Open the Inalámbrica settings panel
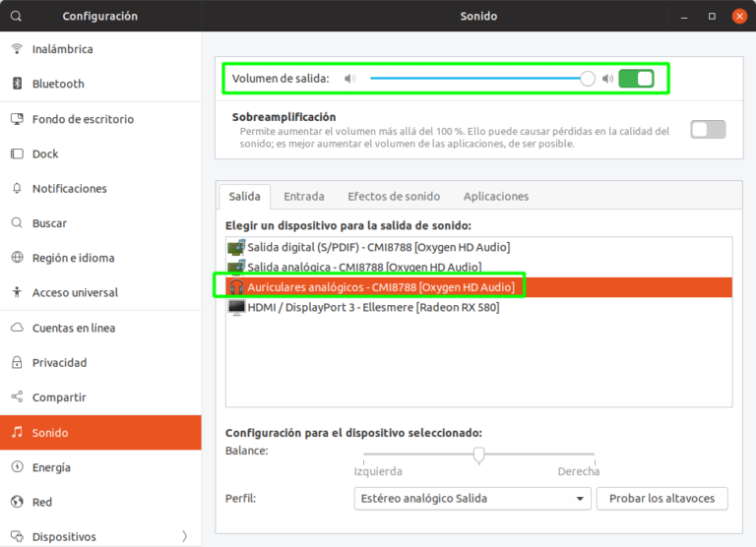This screenshot has height=547, width=756. [x=100, y=49]
